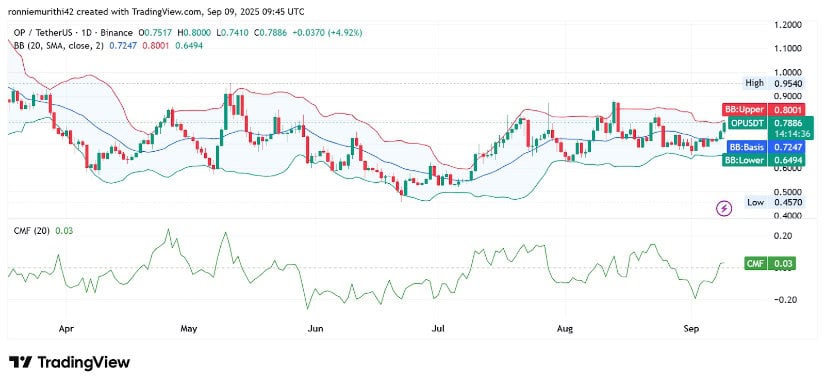Click the Aug label on time axis
The width and height of the screenshot is (825, 385).
tap(565, 329)
